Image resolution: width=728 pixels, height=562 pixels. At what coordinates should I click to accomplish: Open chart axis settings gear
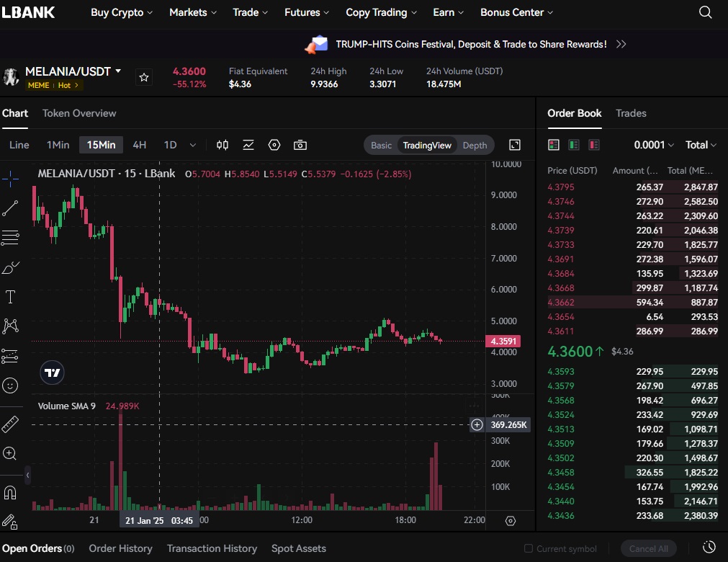point(511,521)
